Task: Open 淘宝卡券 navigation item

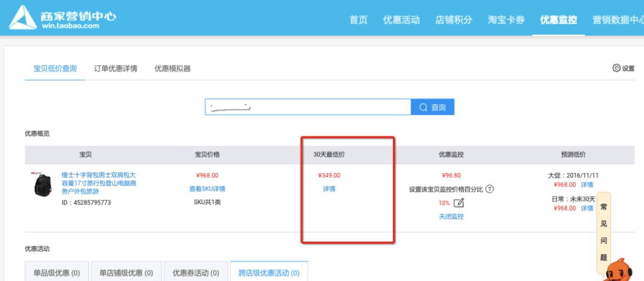Action: [x=507, y=20]
